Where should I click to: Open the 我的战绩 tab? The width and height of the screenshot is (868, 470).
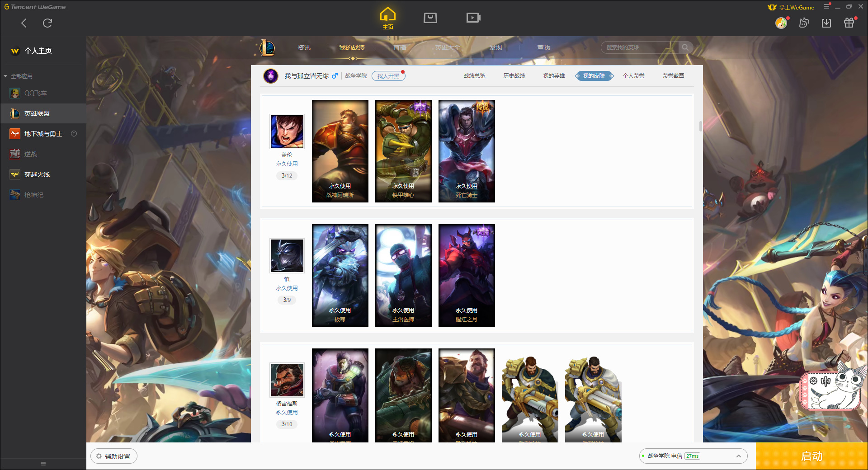[352, 47]
